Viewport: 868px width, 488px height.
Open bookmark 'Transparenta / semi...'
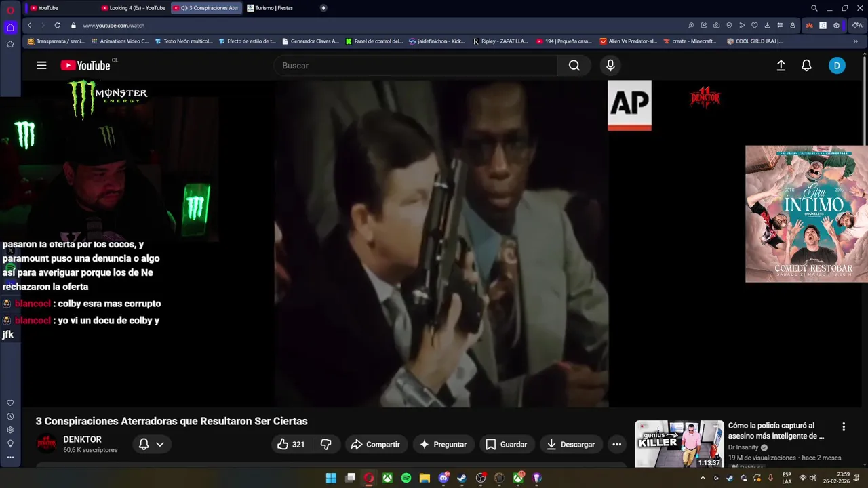tap(56, 41)
